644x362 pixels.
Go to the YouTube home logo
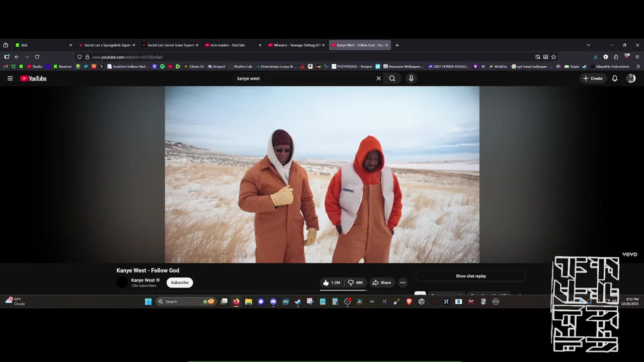[33, 78]
